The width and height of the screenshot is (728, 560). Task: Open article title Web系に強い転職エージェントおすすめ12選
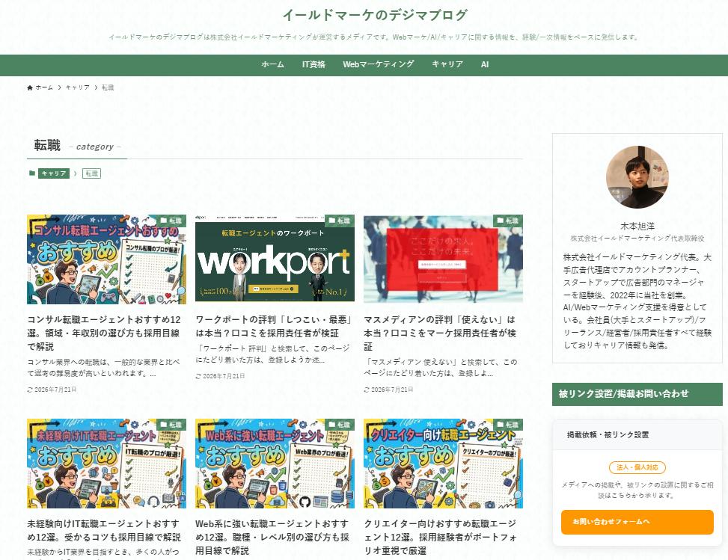272,538
